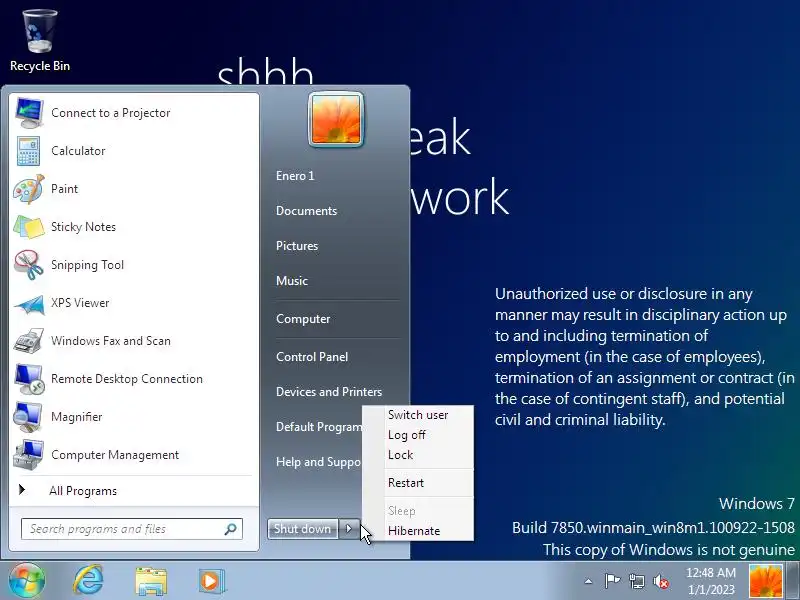The height and width of the screenshot is (600, 800).
Task: Open Devices and Printers
Action: click(x=329, y=392)
